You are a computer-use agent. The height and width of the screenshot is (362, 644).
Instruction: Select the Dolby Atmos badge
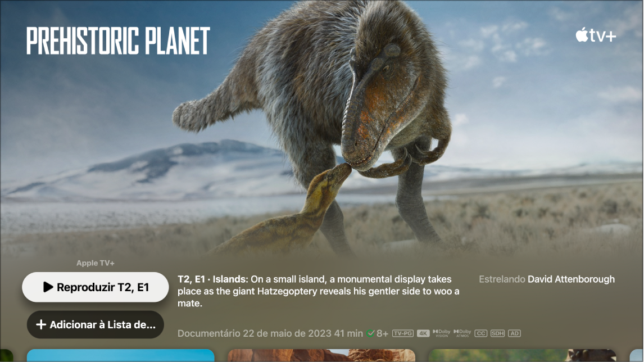(x=462, y=333)
